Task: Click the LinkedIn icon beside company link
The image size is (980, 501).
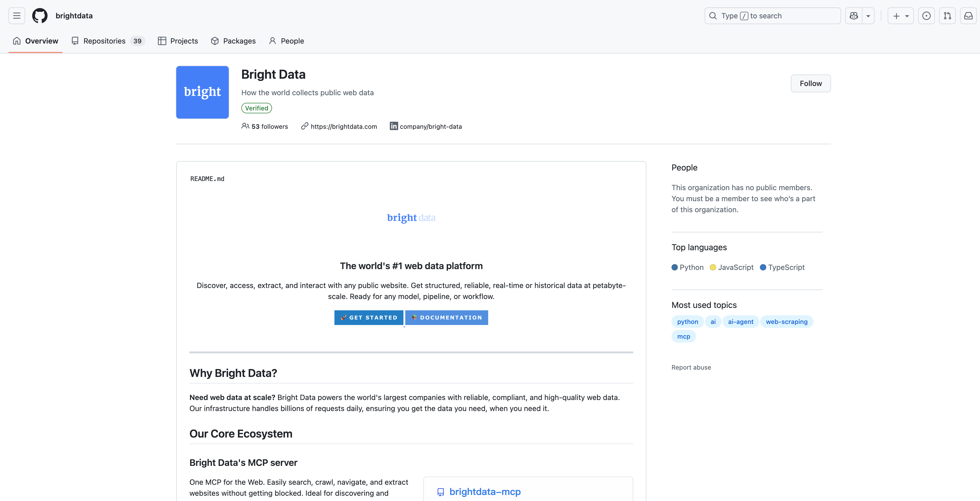Action: [394, 126]
